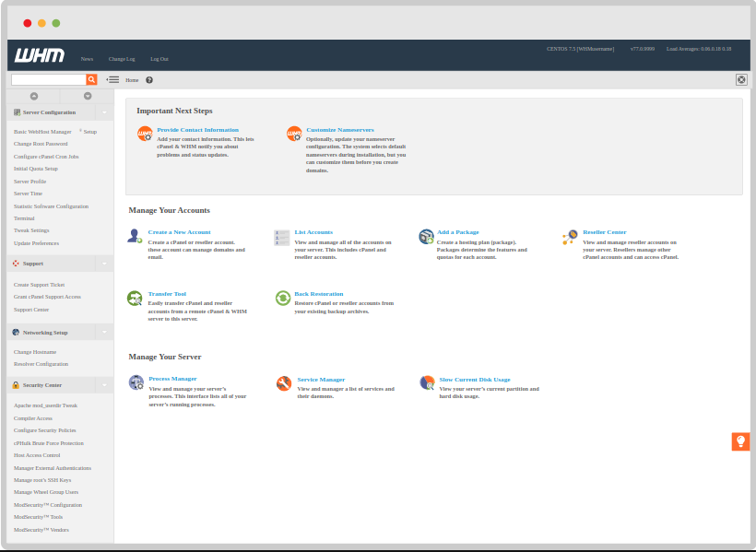The height and width of the screenshot is (552, 756).
Task: Open Server Profile in sidebar
Action: [30, 182]
